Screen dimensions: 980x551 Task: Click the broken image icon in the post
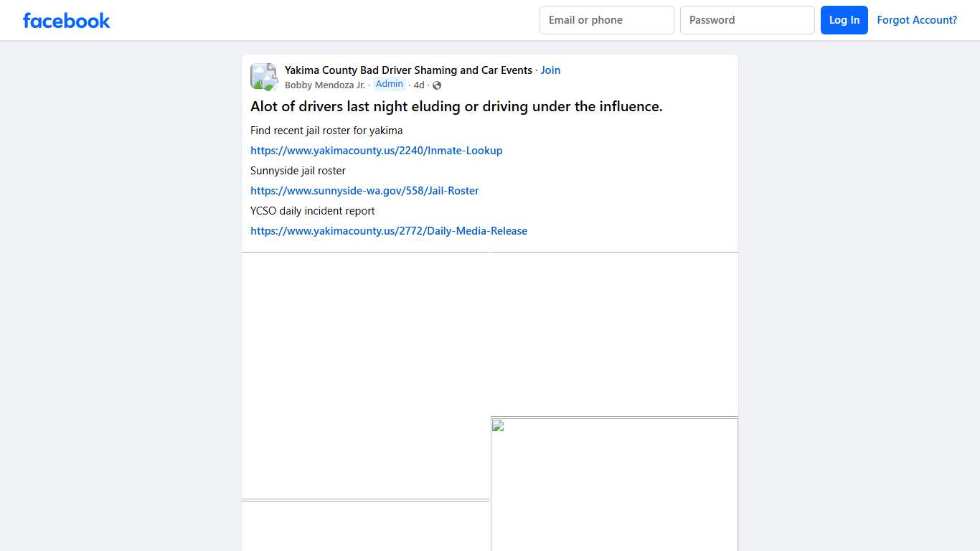point(498,426)
